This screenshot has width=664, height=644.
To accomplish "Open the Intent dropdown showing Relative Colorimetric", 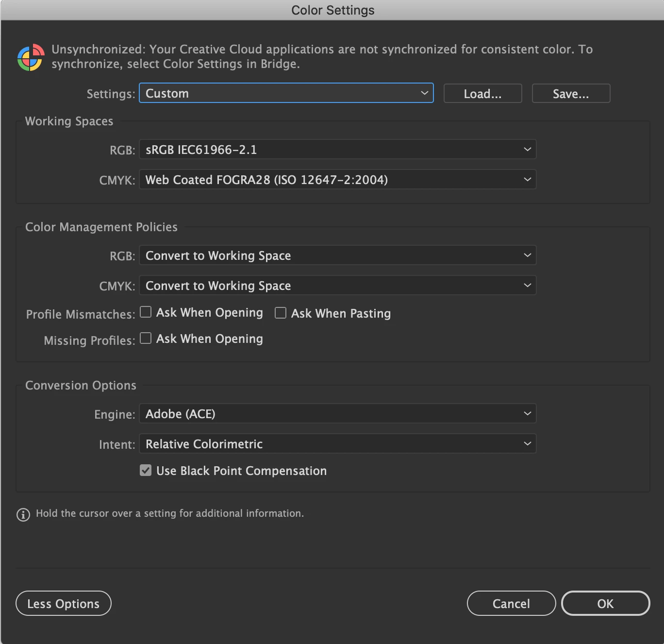I will tap(338, 443).
